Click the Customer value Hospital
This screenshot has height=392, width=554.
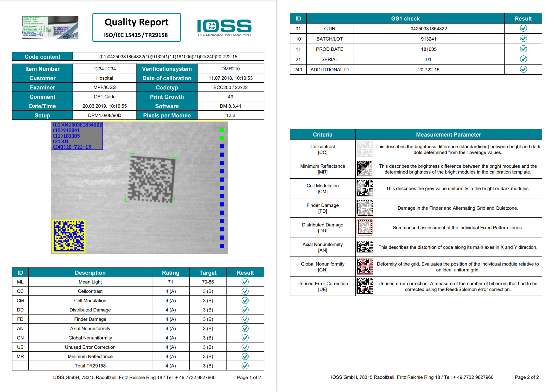(x=105, y=78)
